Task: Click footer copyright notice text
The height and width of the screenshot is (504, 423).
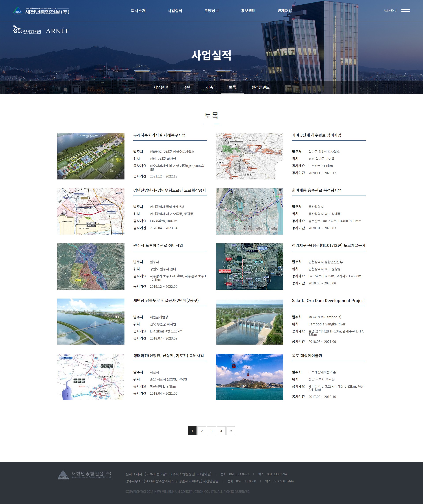Action: (x=188, y=491)
